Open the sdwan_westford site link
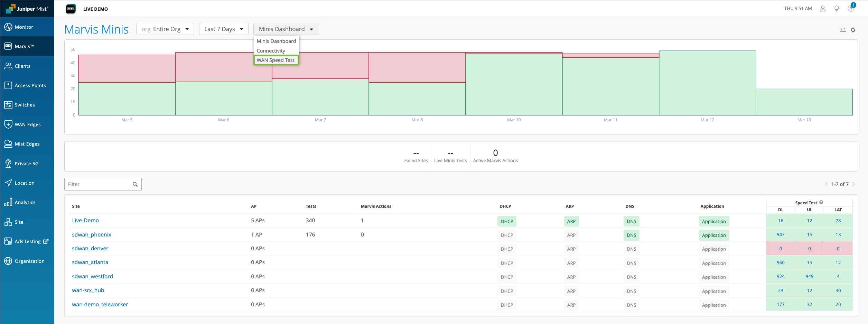Viewport: 868px width, 324px height. [92, 277]
